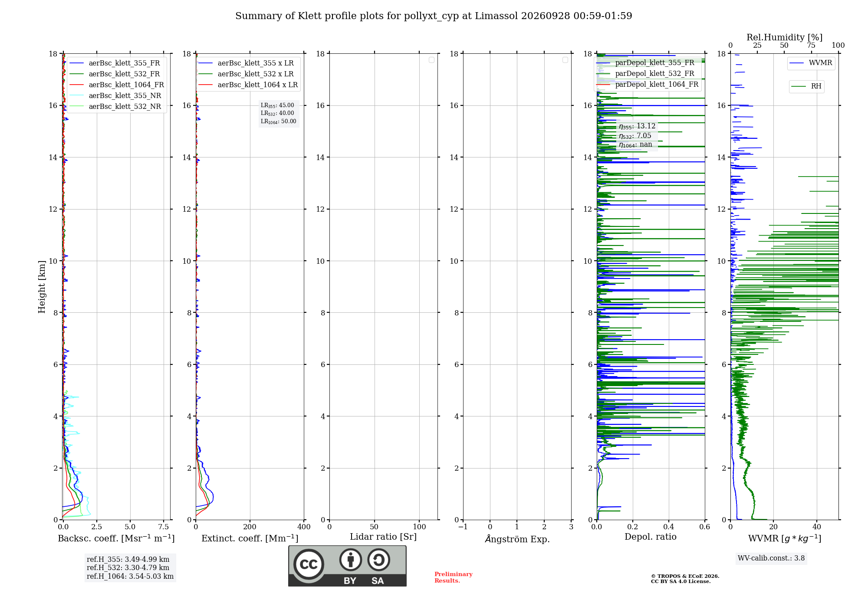Click the 'Depol. ratio' axis label
Viewport: 868px width, 590px height.
point(651,537)
